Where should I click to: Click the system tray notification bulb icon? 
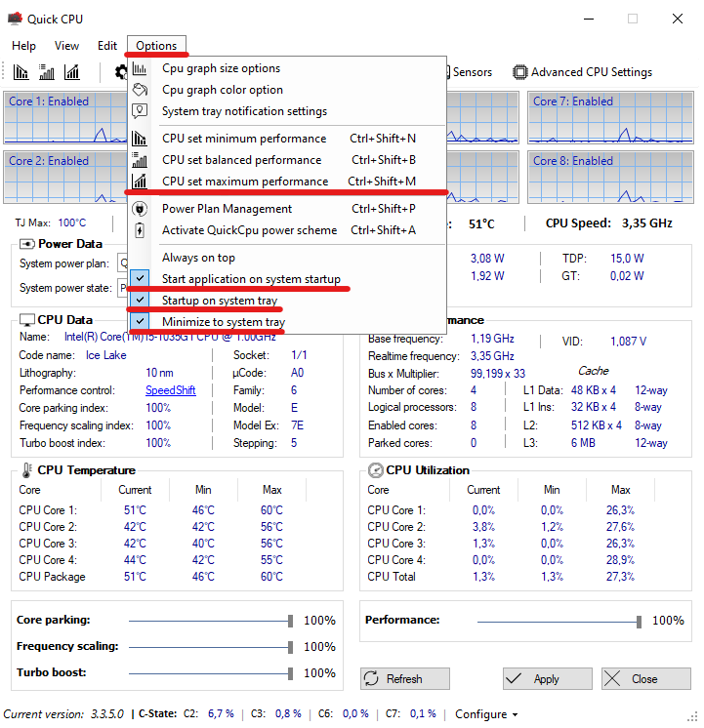[140, 111]
